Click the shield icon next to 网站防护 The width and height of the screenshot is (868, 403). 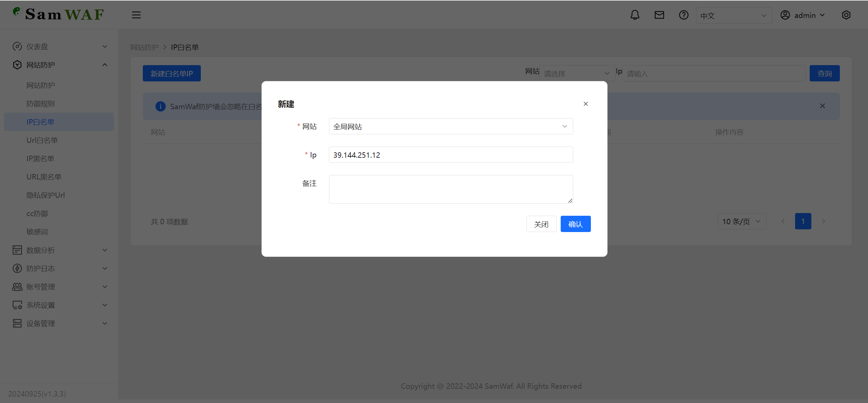click(17, 65)
